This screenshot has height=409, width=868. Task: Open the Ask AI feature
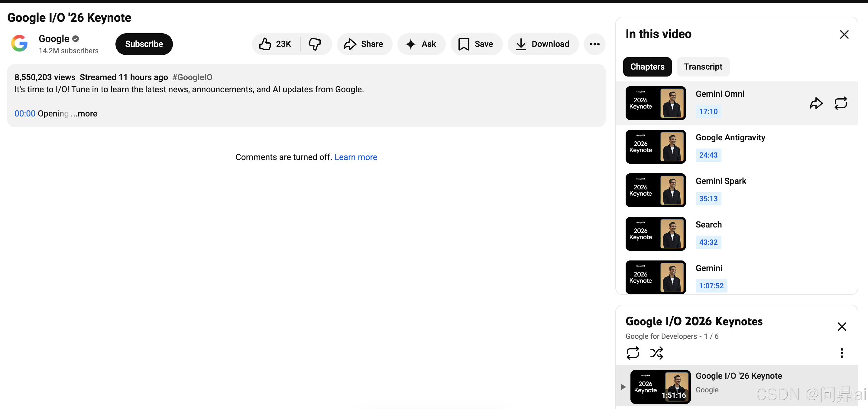421,44
